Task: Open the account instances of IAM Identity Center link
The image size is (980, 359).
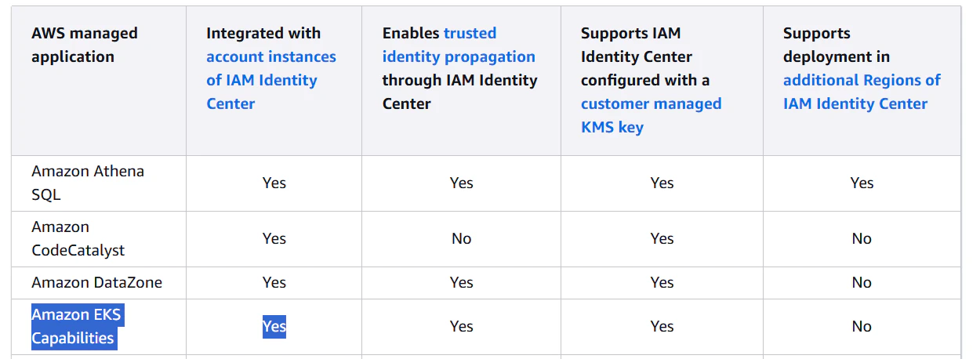Action: coord(270,80)
